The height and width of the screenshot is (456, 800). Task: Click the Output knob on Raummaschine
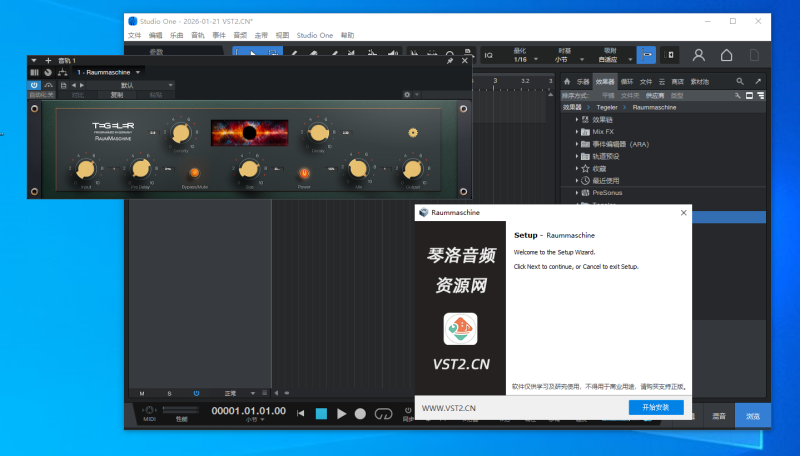tap(412, 169)
